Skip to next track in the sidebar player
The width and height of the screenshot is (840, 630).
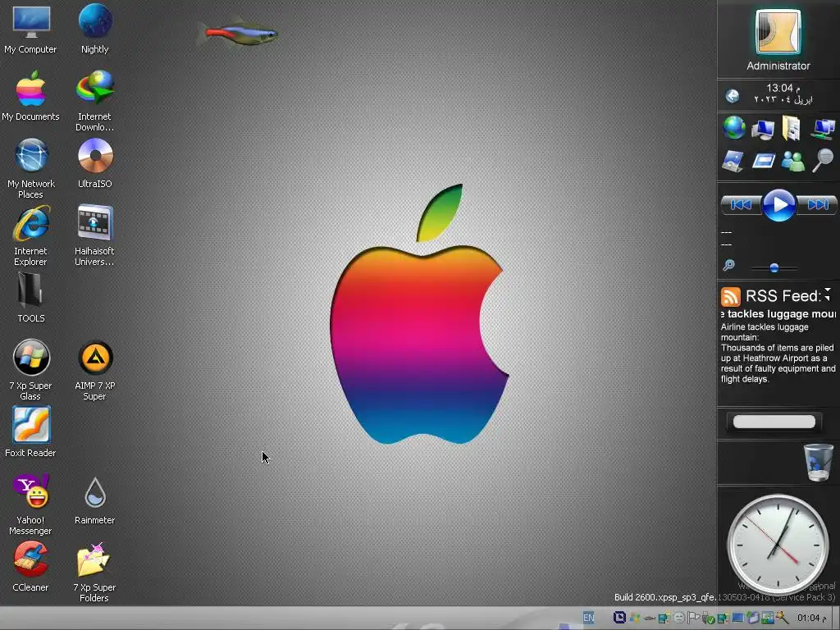click(818, 204)
